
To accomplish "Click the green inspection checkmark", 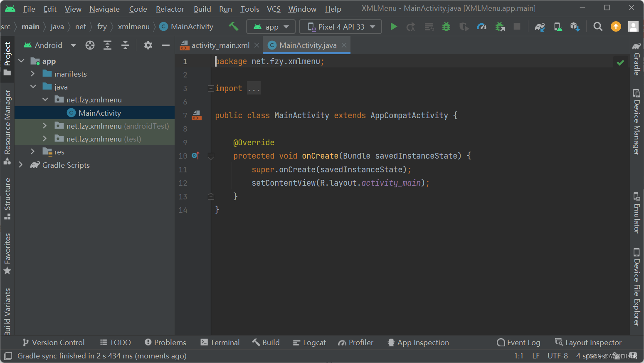I will pos(620,62).
